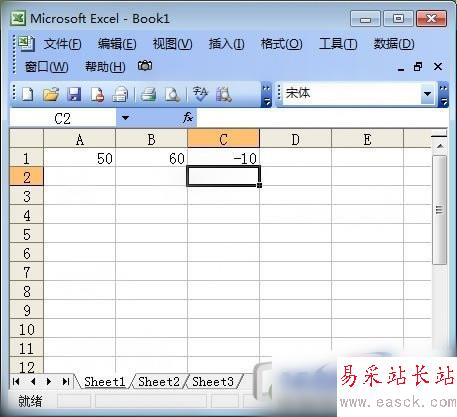Select cell C1 containing -10
The height and width of the screenshot is (417, 457).
(x=224, y=158)
